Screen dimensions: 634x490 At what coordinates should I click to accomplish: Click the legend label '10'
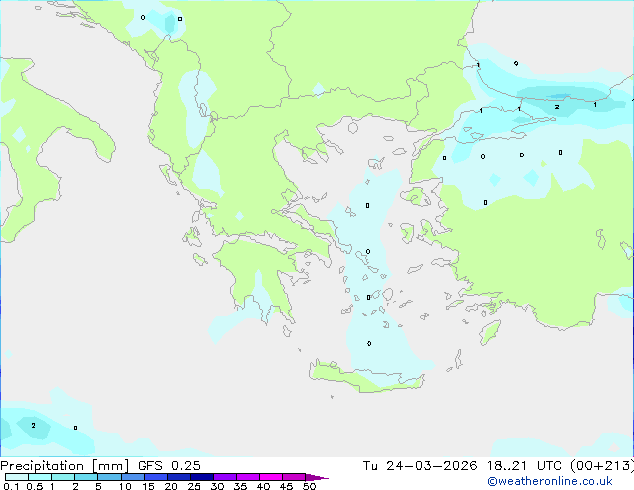pos(125,486)
